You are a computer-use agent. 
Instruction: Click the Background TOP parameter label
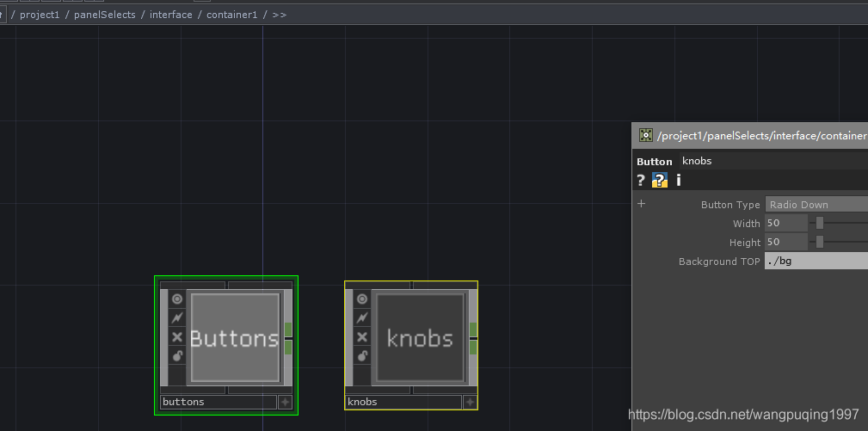pos(719,262)
